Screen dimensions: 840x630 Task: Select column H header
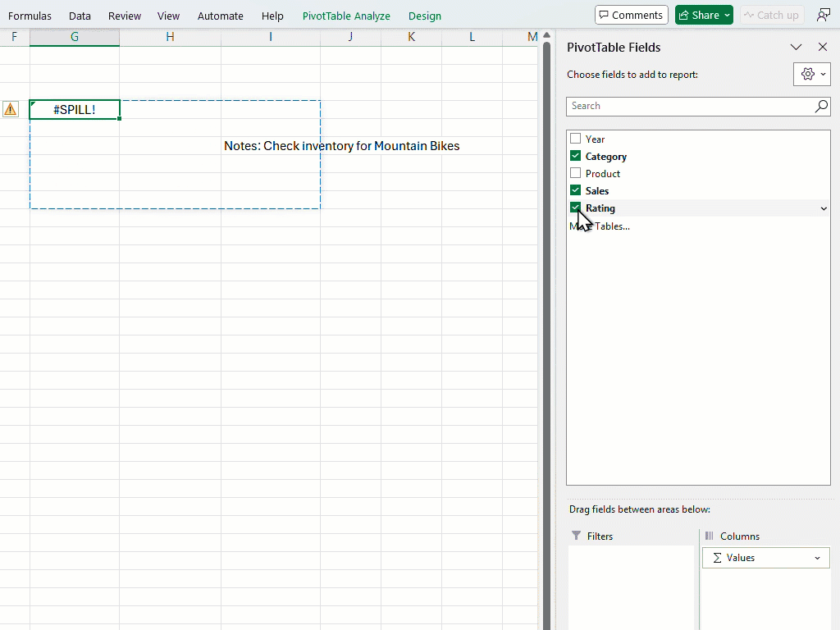[x=170, y=37]
